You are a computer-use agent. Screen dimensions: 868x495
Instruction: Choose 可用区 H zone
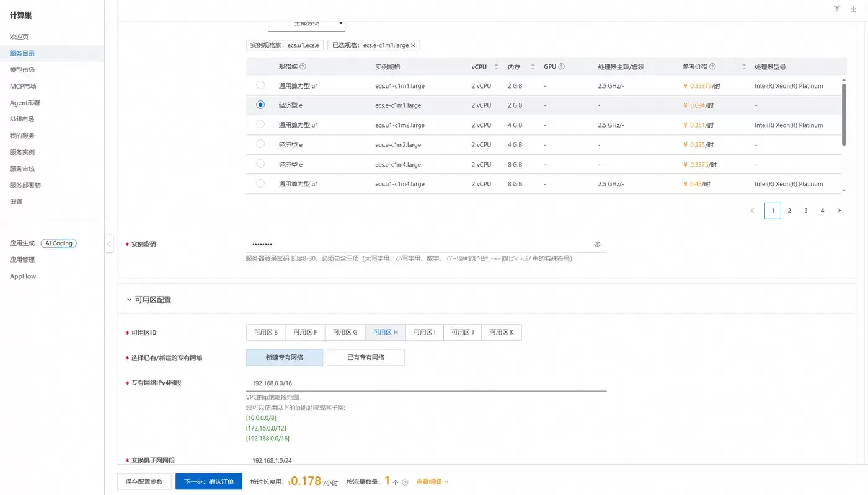click(386, 333)
